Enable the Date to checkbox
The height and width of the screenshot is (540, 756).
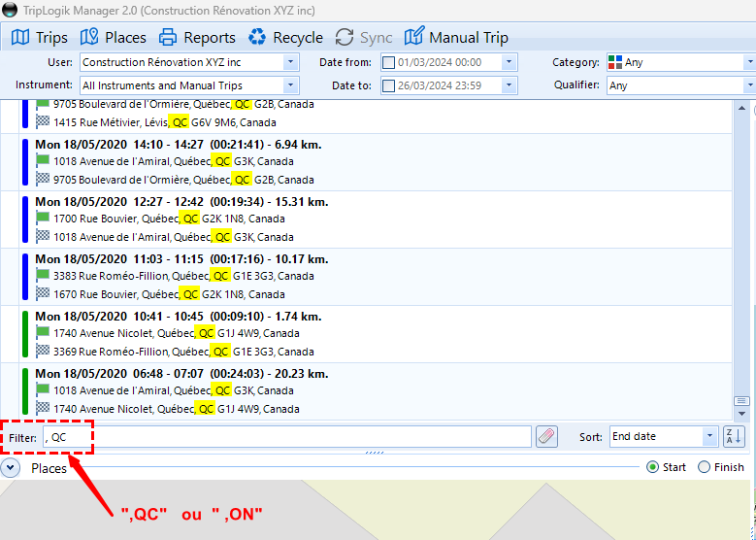click(x=388, y=85)
